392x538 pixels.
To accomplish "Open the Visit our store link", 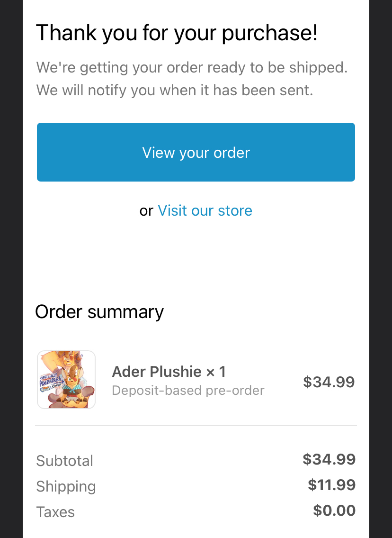I will coord(205,210).
